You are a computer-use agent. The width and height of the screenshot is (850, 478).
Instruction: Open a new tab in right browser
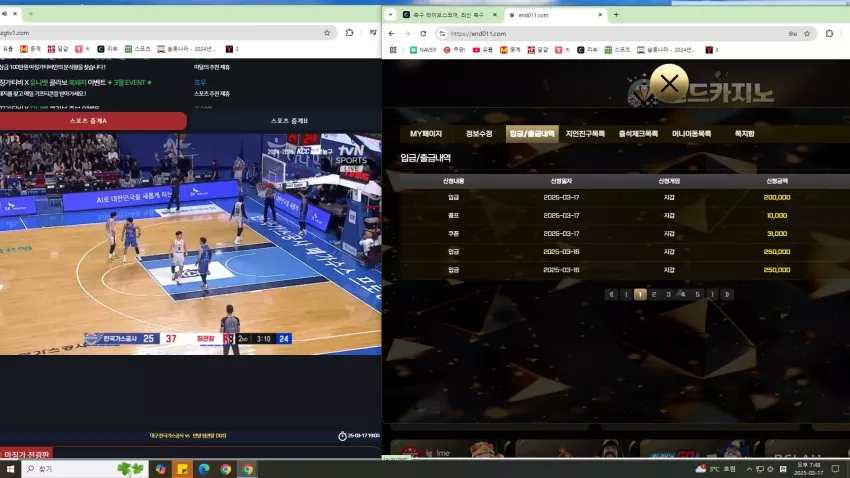616,15
